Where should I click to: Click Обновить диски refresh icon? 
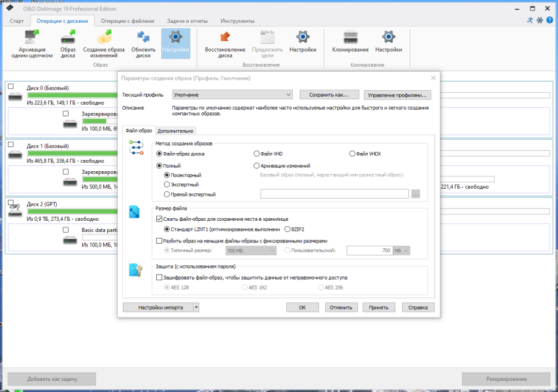(143, 44)
